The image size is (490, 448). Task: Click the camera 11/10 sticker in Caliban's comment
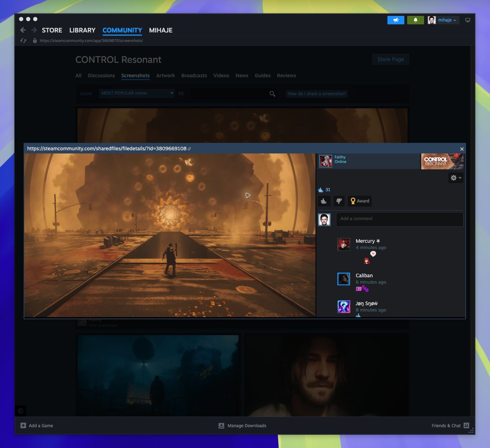coord(362,289)
